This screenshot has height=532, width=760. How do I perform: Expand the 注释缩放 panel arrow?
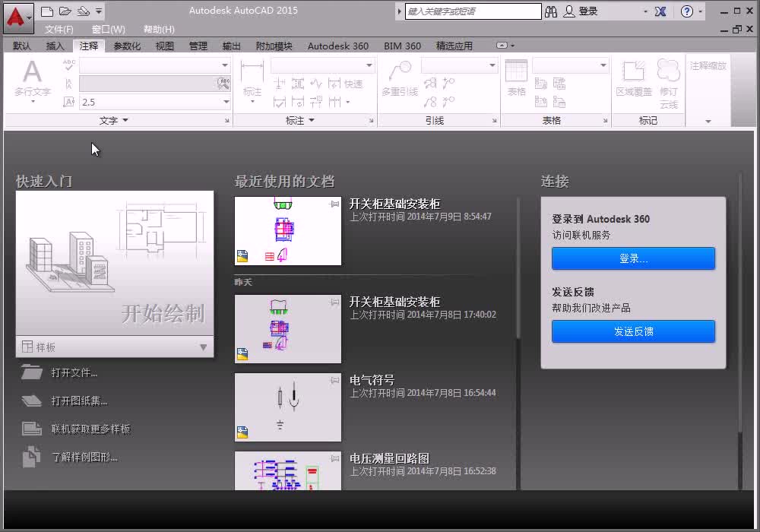tap(708, 121)
